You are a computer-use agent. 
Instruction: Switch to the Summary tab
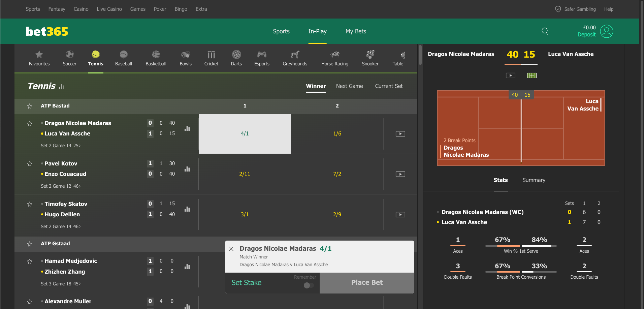[x=534, y=180]
